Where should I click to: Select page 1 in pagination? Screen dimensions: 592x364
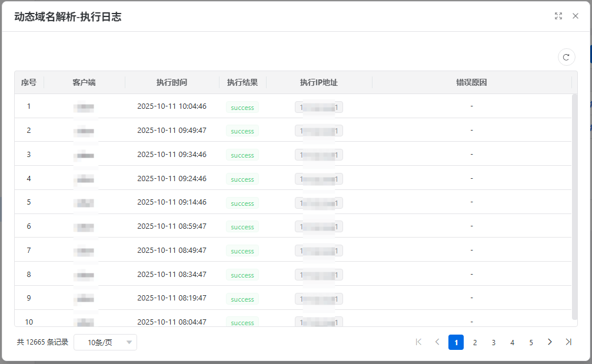pyautogui.click(x=456, y=342)
